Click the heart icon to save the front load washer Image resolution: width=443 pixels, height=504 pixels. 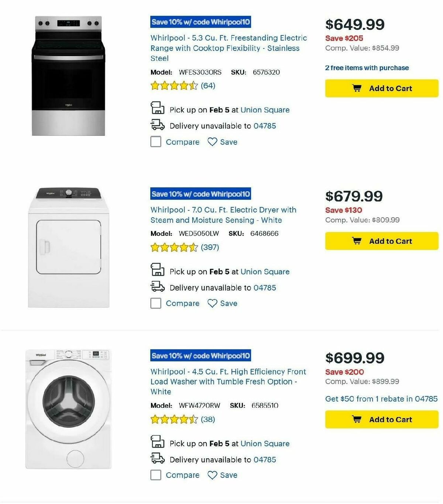pos(212,475)
